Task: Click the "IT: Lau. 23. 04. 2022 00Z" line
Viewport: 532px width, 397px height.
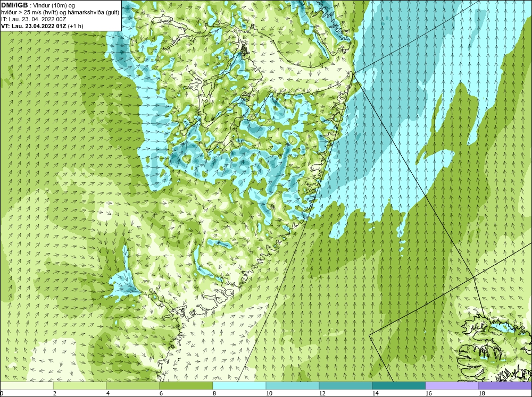Action: (33, 19)
